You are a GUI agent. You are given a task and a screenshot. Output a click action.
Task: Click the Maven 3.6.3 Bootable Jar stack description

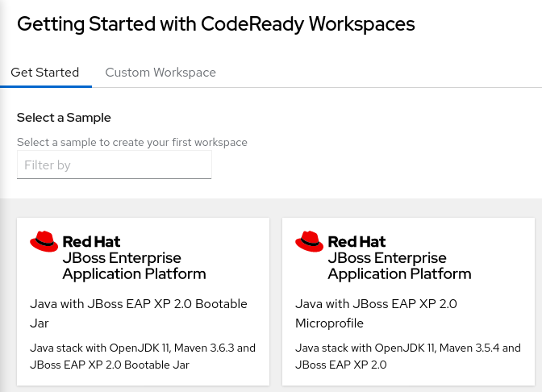click(143, 356)
